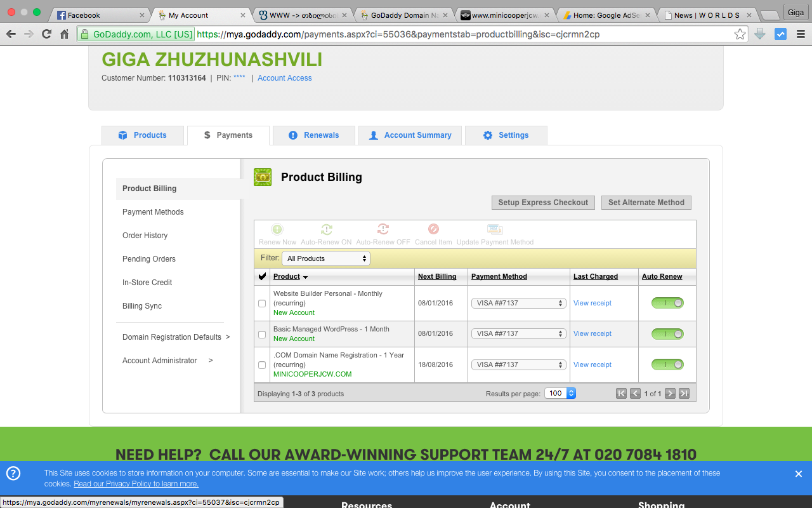
Task: Click the browser address bar URL
Action: point(398,34)
